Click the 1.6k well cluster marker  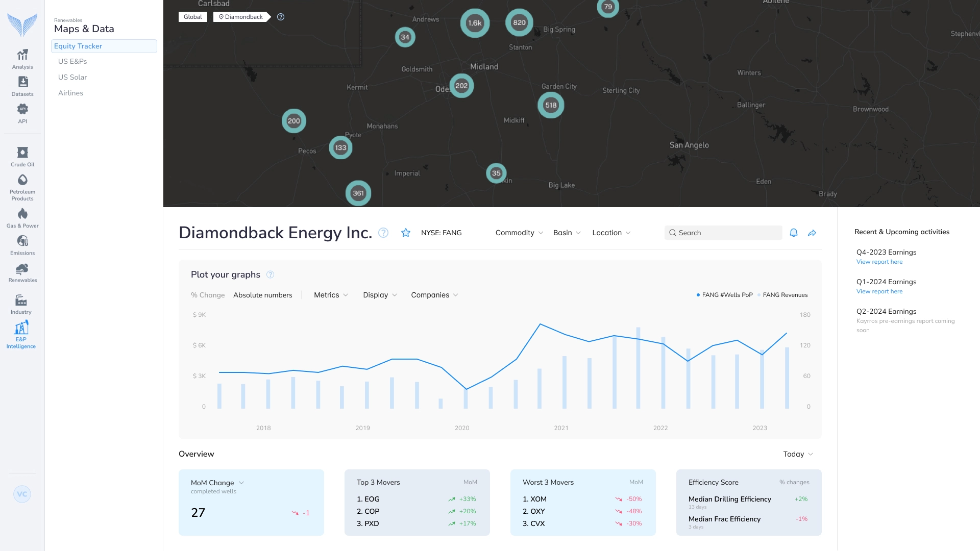pyautogui.click(x=475, y=23)
